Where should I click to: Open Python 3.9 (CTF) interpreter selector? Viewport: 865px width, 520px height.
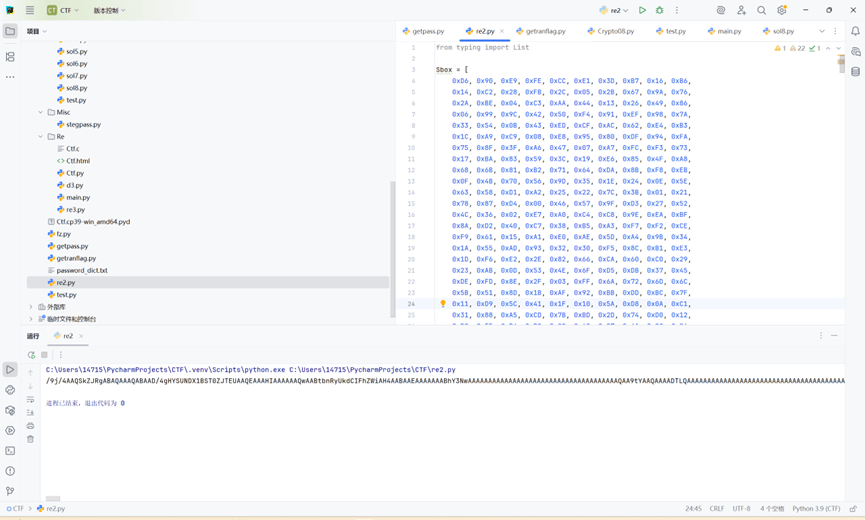[816, 508]
